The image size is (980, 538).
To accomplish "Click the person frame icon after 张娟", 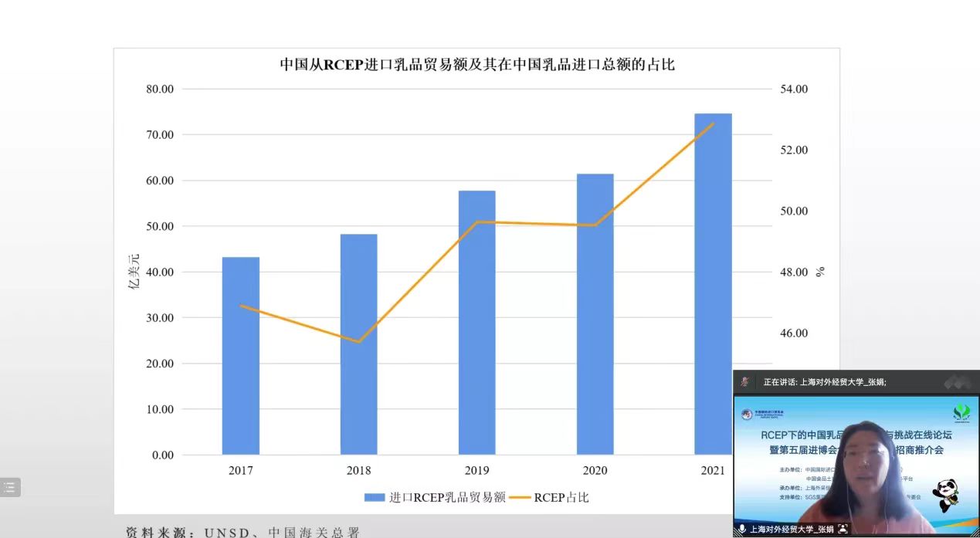I will 843,530.
